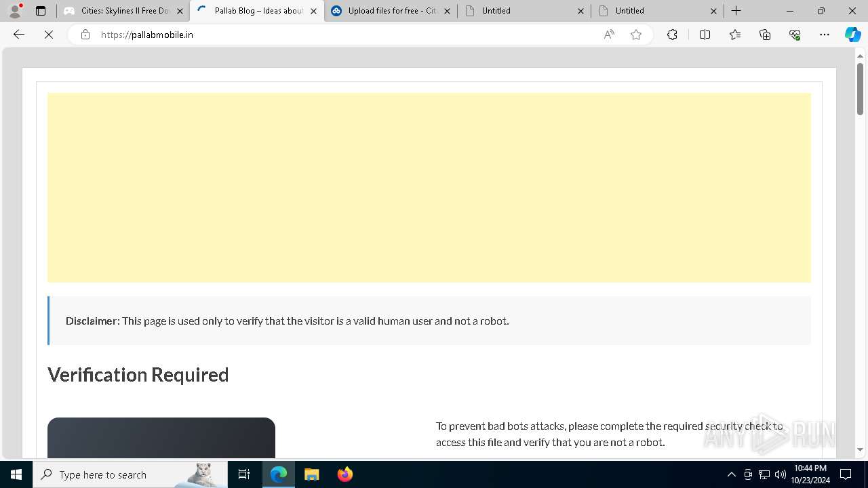Open the notification center icon
The height and width of the screenshot is (488, 868).
(846, 474)
